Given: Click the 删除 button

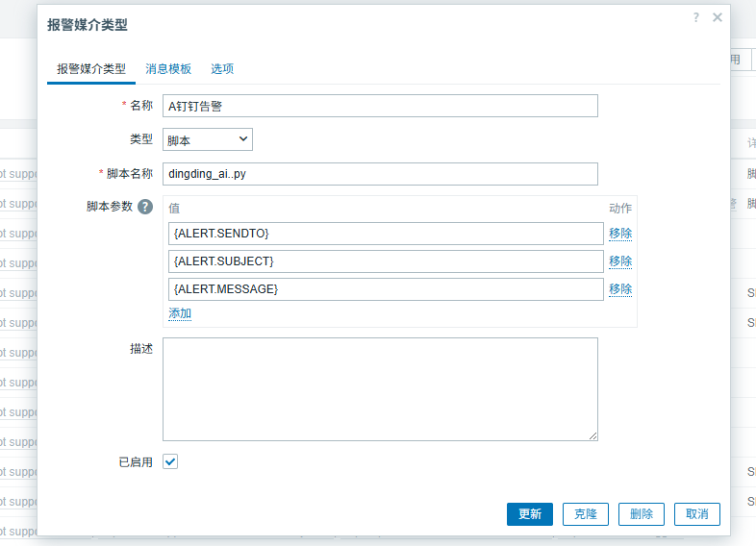Looking at the screenshot, I should click(x=642, y=514).
